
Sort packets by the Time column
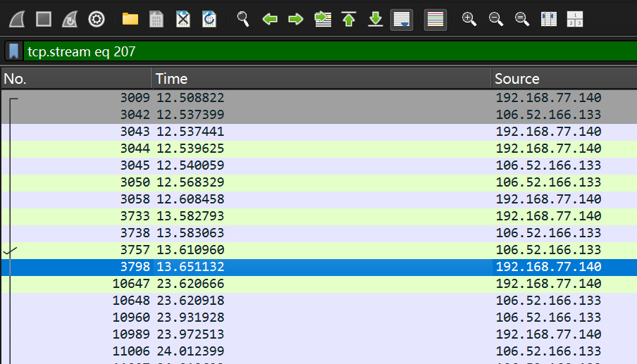(x=321, y=78)
